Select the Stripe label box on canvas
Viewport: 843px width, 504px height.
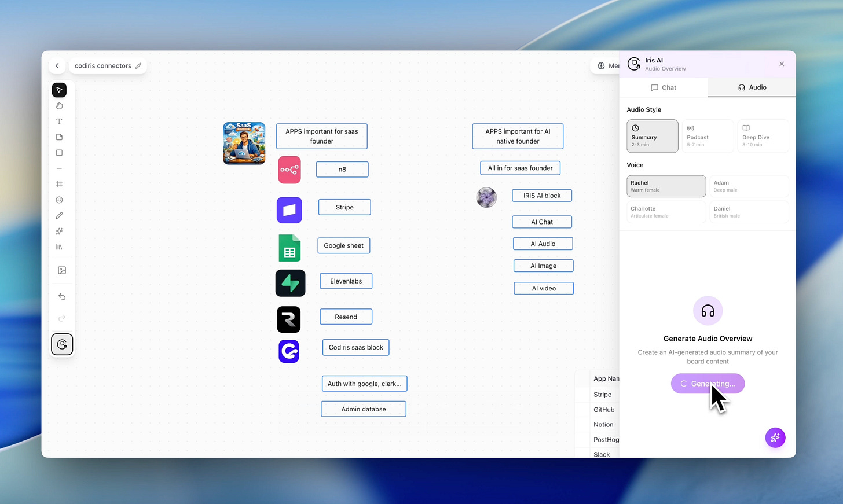click(344, 207)
